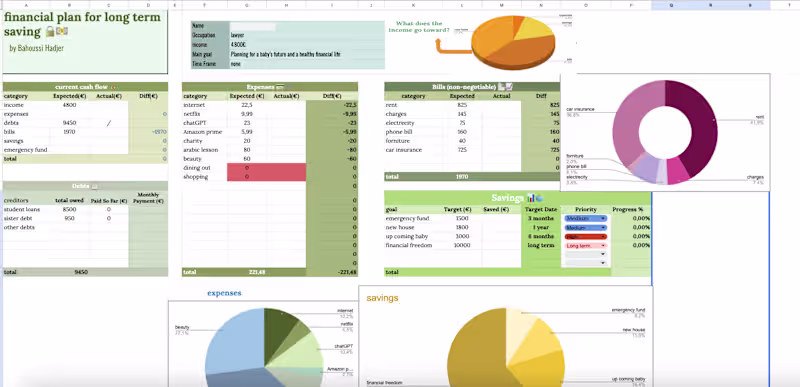
Task: Select the 'current cash flow' table header
Action: tap(85, 87)
